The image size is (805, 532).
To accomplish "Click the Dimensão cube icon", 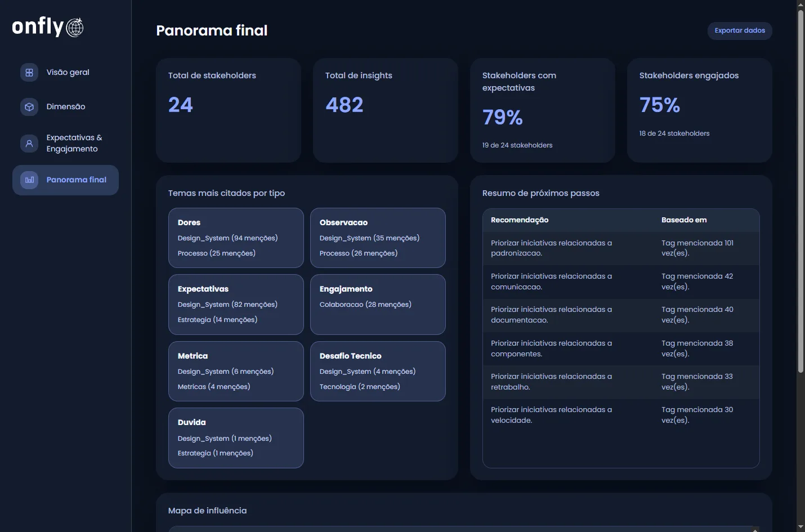I will (29, 107).
